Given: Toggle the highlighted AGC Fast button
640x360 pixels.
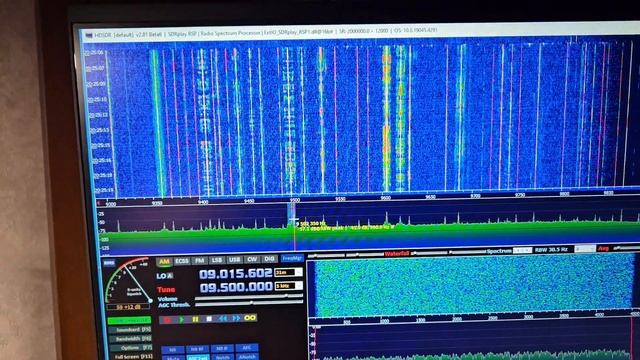Looking at the screenshot, I should [198, 358].
